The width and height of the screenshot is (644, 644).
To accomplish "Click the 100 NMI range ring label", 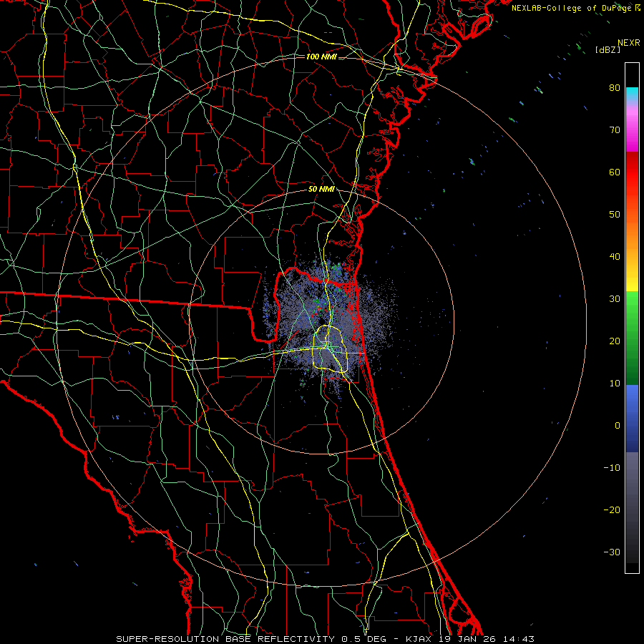I will (x=321, y=57).
